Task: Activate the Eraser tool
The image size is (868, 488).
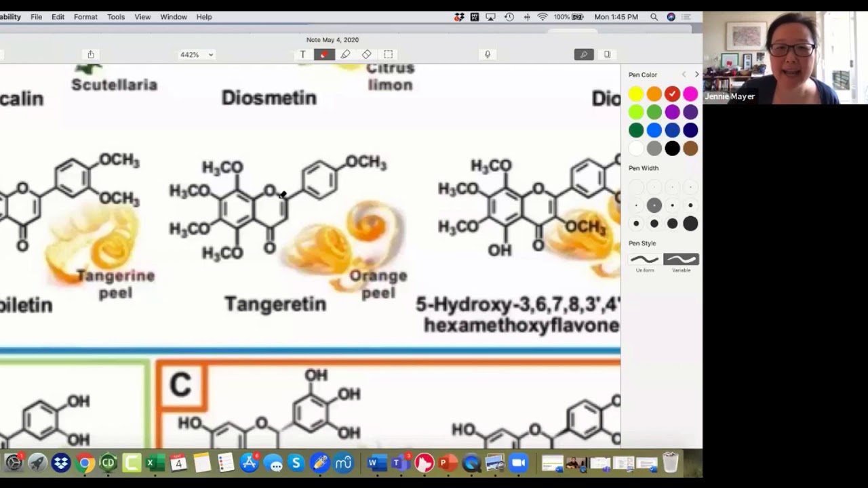Action: (x=367, y=54)
